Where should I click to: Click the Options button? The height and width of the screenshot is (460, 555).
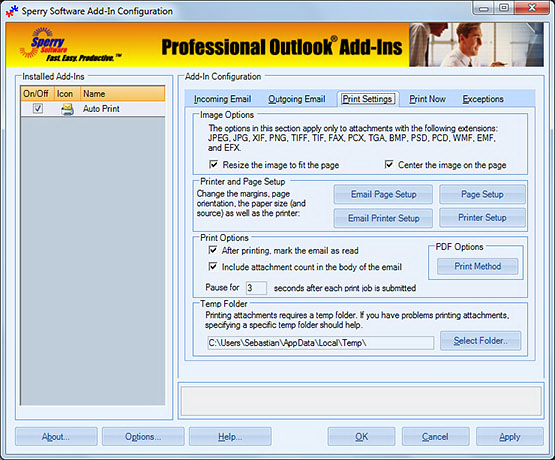click(143, 437)
